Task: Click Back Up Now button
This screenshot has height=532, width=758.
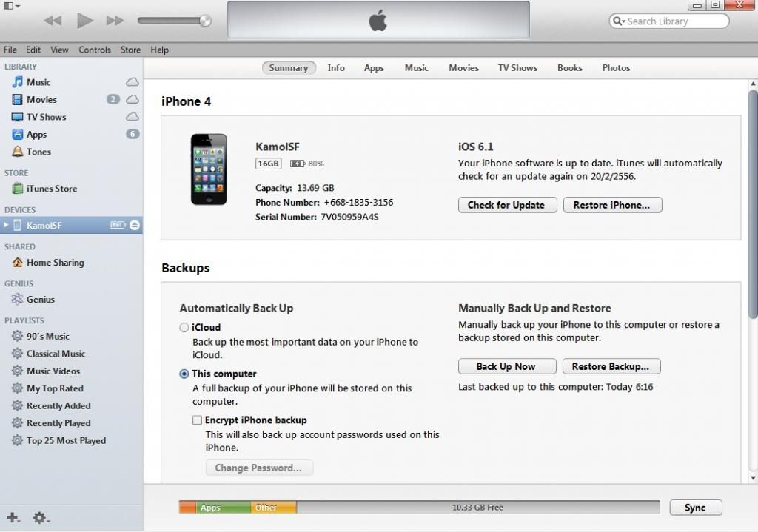Action: coord(507,366)
